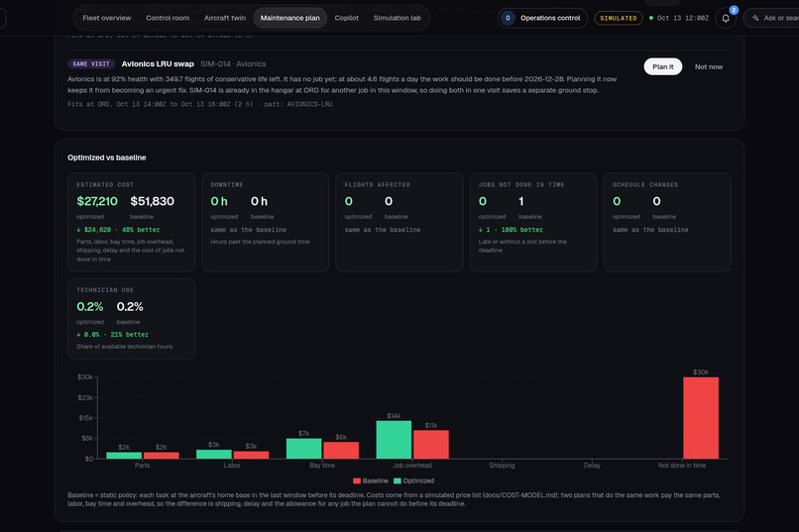The width and height of the screenshot is (799, 532).
Task: Go to the Copilot tab
Action: (347, 18)
